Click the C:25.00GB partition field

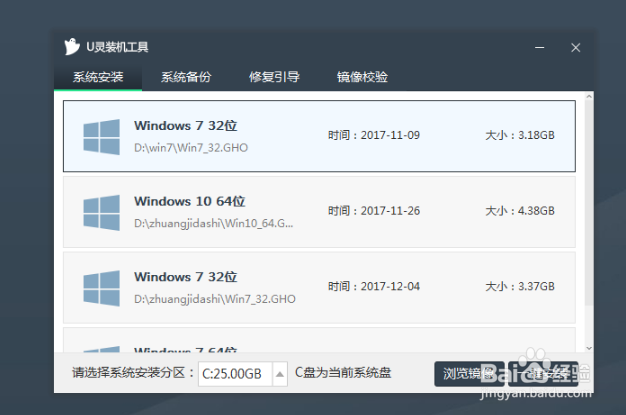235,374
